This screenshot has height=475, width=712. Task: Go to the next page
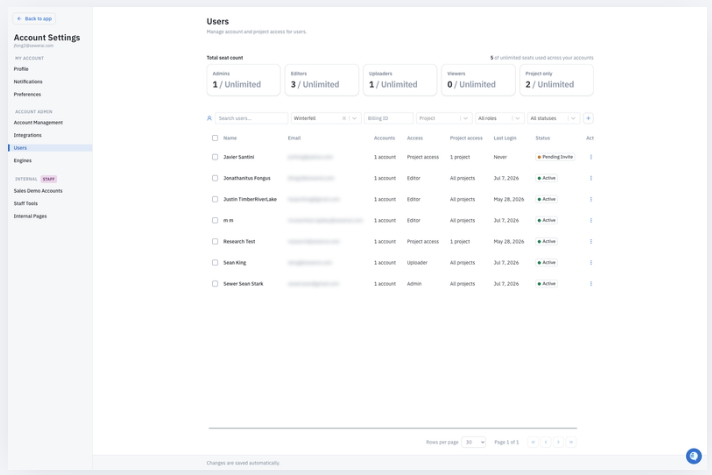[x=559, y=442]
